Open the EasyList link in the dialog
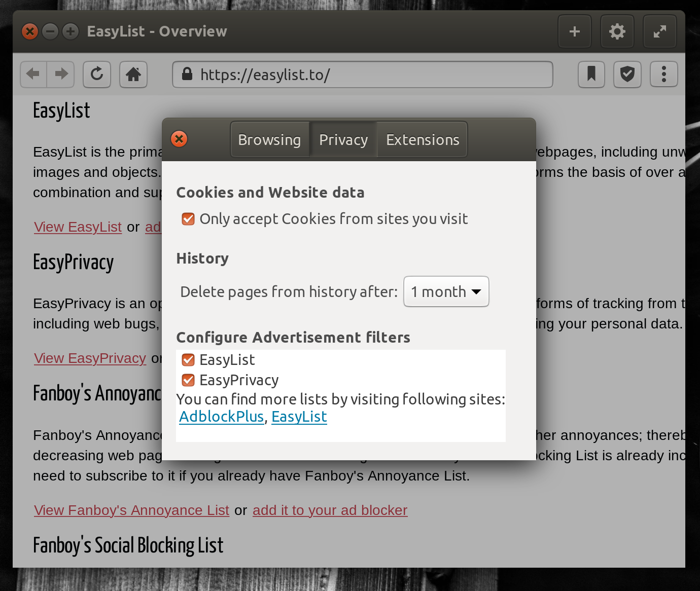 click(x=299, y=417)
